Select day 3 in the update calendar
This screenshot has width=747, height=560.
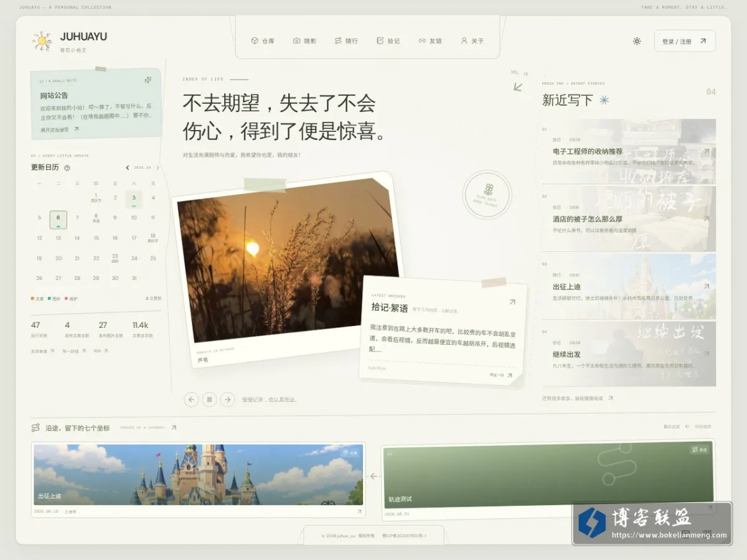click(134, 199)
